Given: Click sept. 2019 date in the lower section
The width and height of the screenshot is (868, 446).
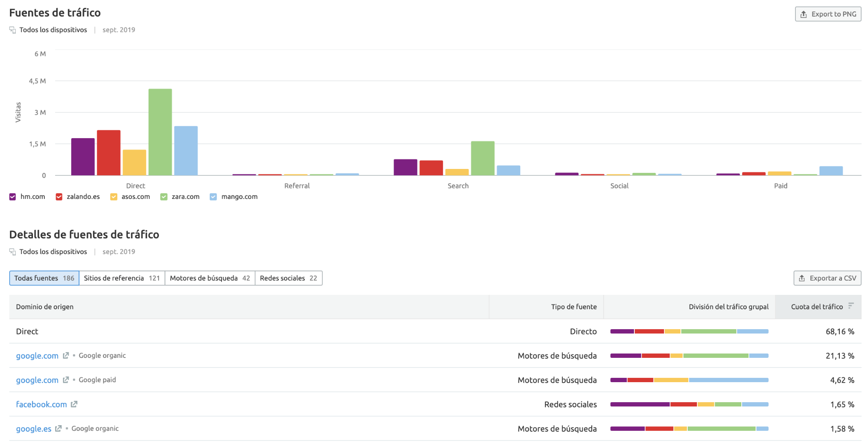Looking at the screenshot, I should pos(119,252).
